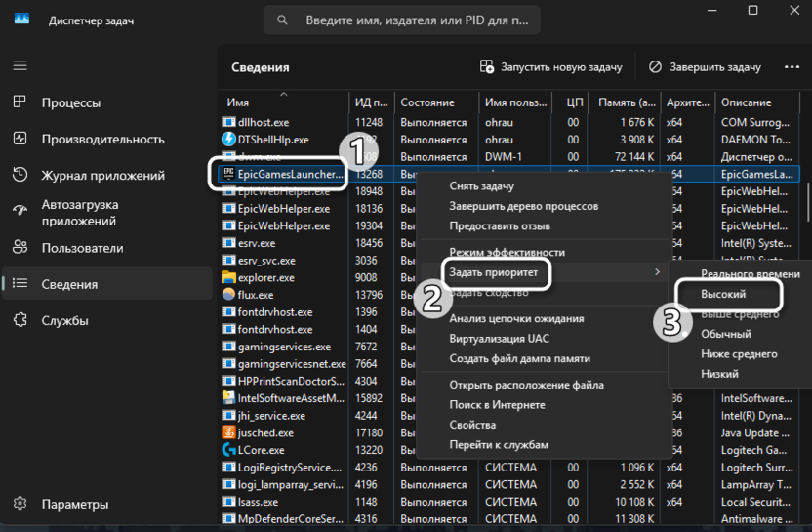Select the logi_lamparray_servi... process row
Screen dimensions: 812x532
click(x=510, y=484)
